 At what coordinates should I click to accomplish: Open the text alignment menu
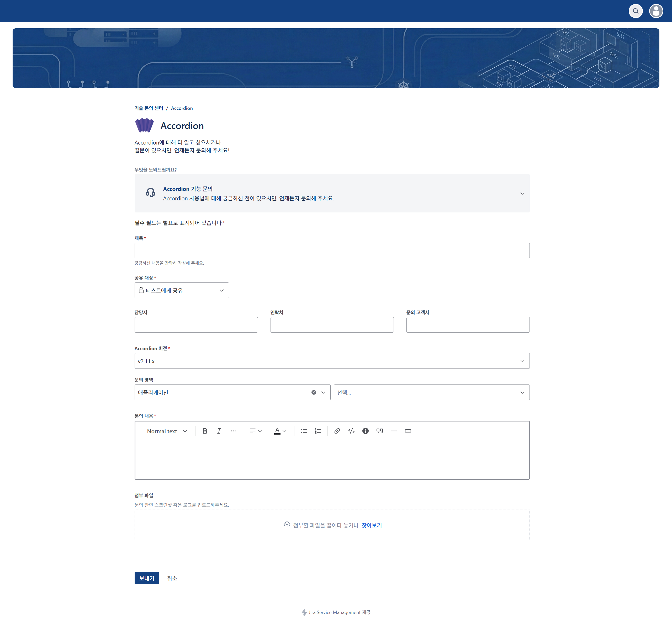256,431
